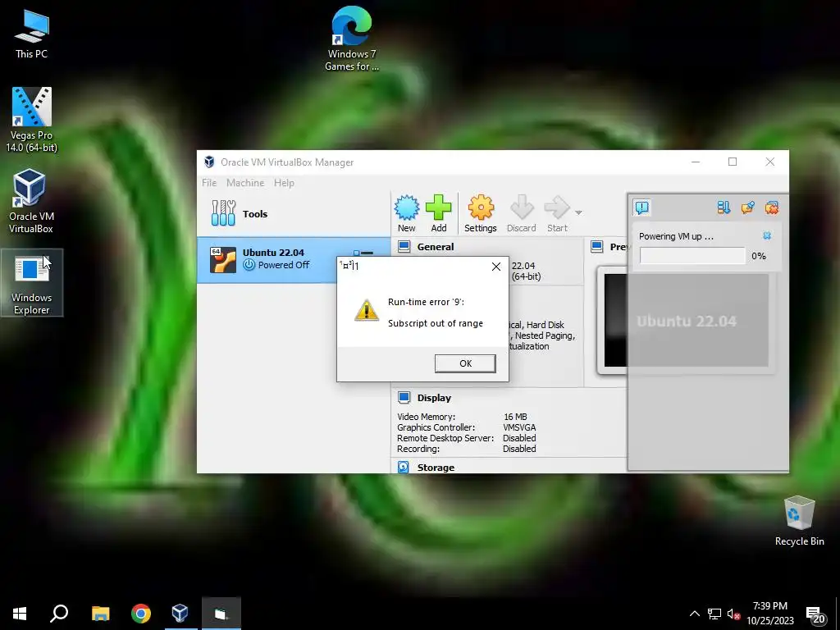Click the Ubuntu 22.04 OS icon
This screenshot has width=840, height=630.
pyautogui.click(x=223, y=260)
